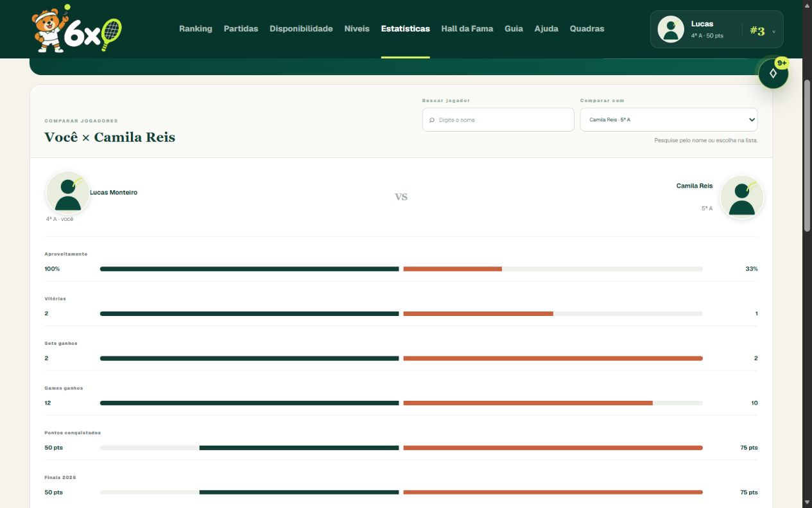
Task: Click the 100% Aproveitamento value
Action: coord(52,268)
